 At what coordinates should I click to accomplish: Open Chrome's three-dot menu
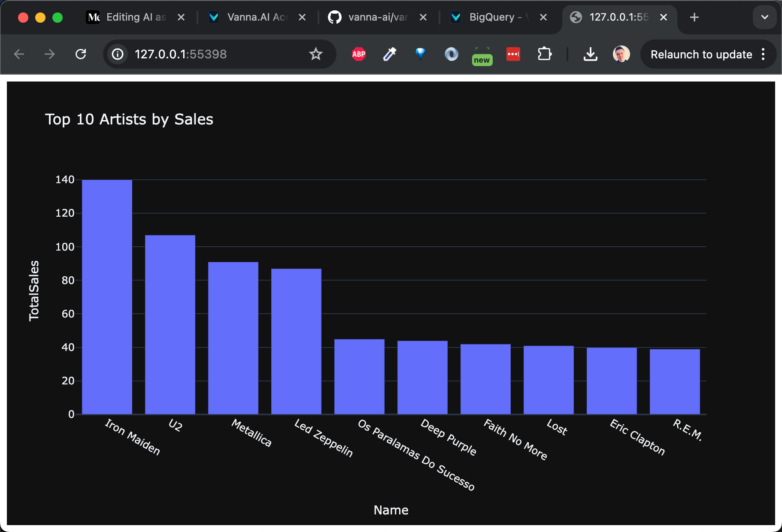(x=763, y=54)
